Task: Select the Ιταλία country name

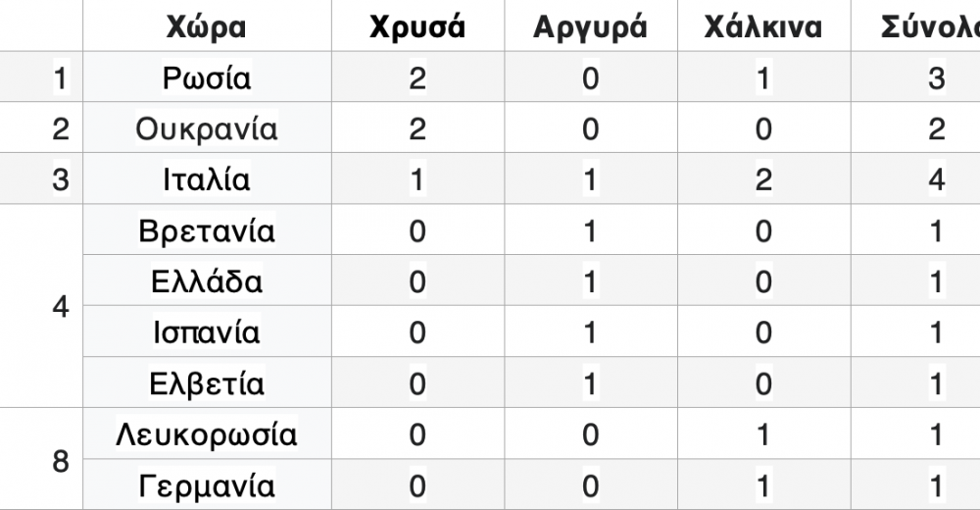Action: (x=207, y=180)
